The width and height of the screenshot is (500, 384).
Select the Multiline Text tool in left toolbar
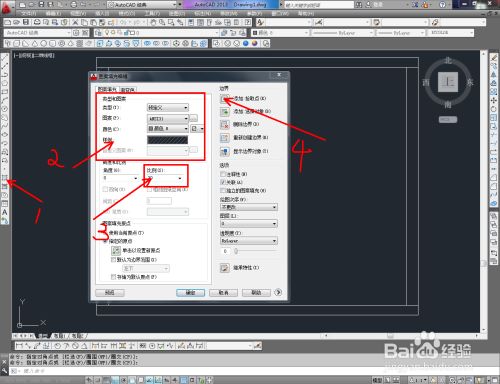(x=5, y=212)
